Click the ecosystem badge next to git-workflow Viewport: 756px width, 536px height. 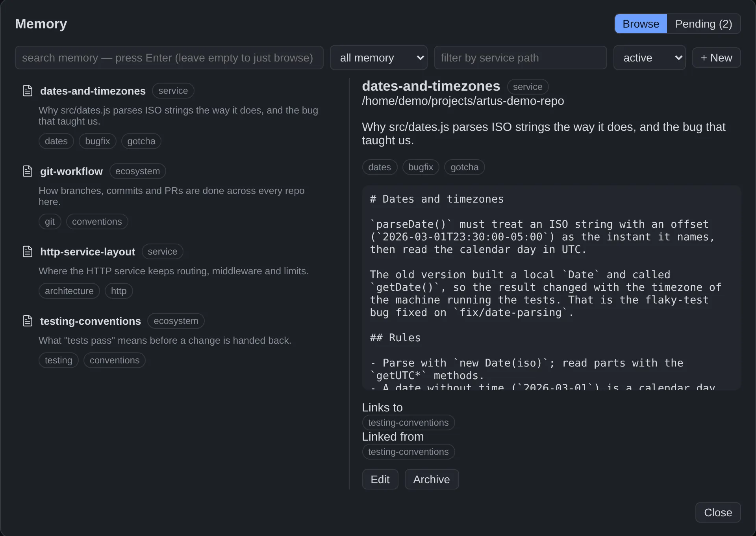(137, 171)
